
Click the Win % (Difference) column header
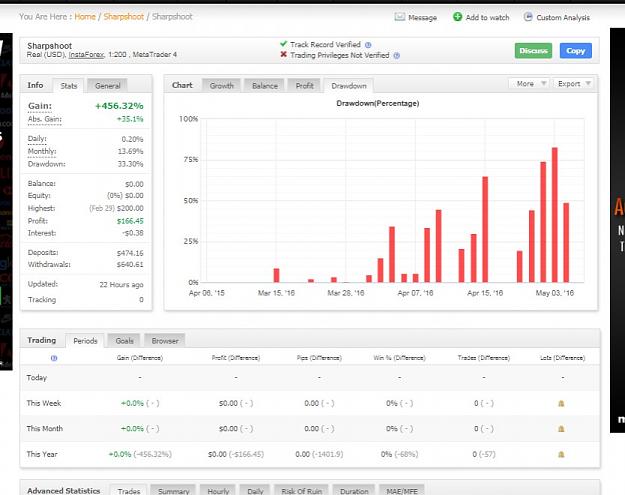coord(399,358)
